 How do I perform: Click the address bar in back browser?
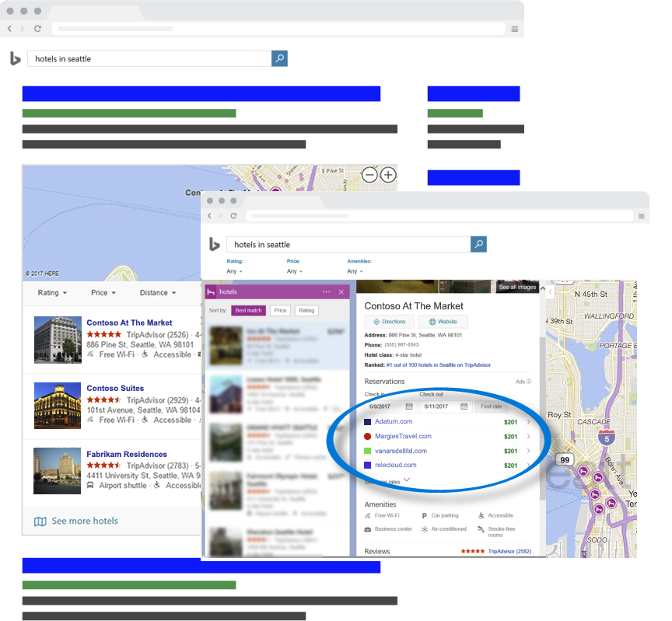tap(279, 29)
